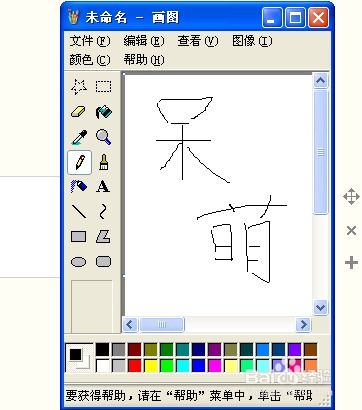
Task: Open the 编辑(E) menu
Action: [x=144, y=41]
